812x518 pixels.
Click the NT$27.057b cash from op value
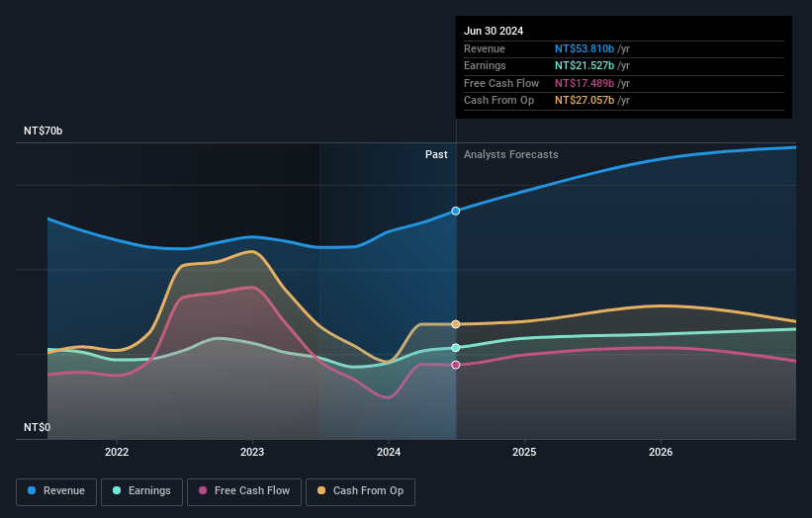(x=585, y=101)
